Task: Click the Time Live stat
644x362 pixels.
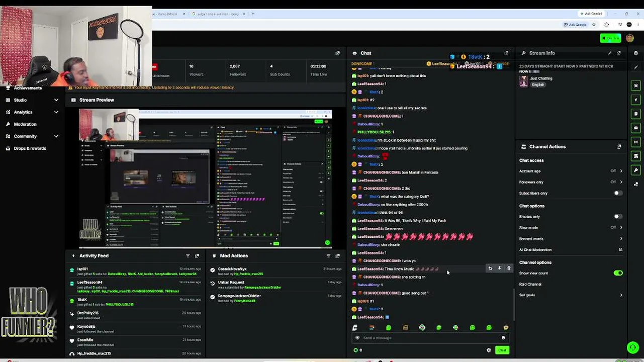Action: pyautogui.click(x=319, y=70)
